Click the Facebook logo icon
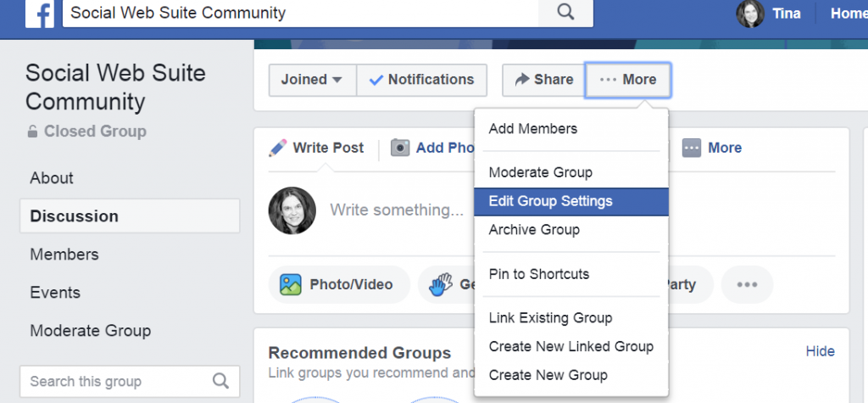868x403 pixels. [x=40, y=14]
